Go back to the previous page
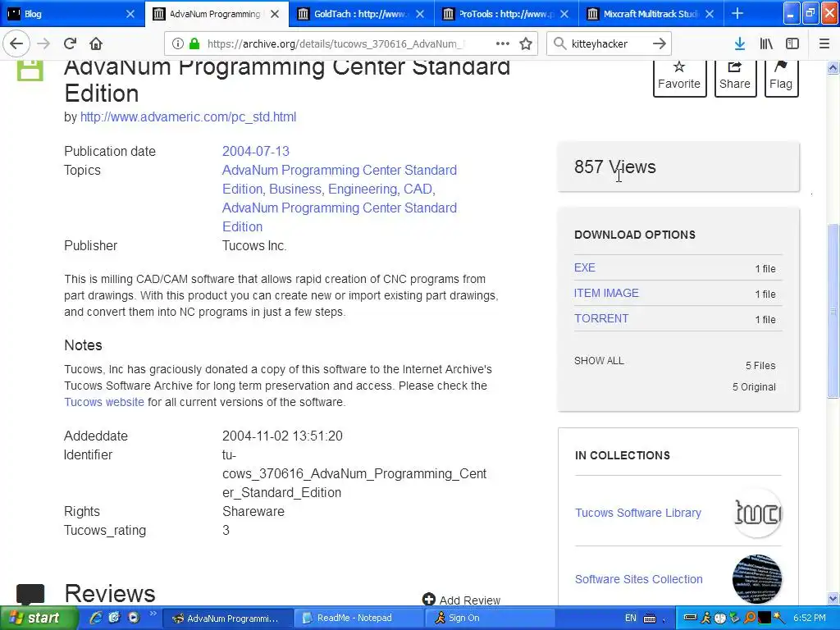Screen dimensions: 840x630 pos(16,44)
